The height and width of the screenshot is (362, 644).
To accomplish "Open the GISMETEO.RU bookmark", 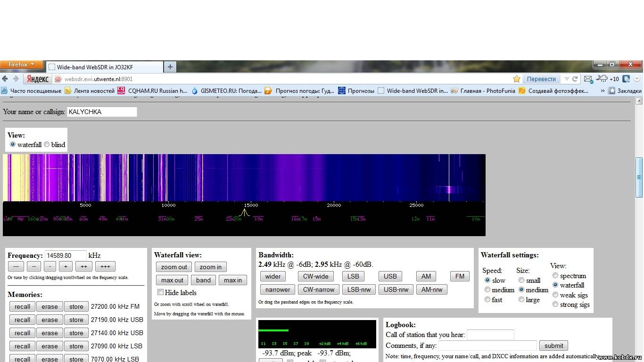I will 226,90.
